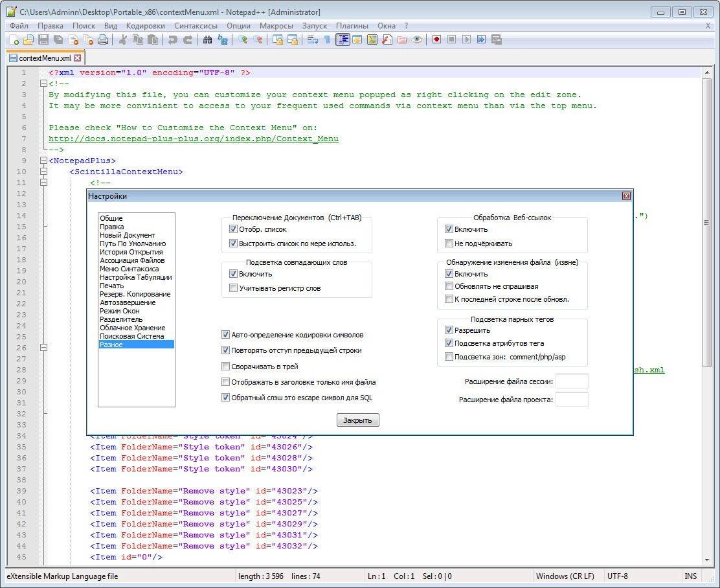
Task: Collapse the fold marker on line 26
Action: [43, 348]
